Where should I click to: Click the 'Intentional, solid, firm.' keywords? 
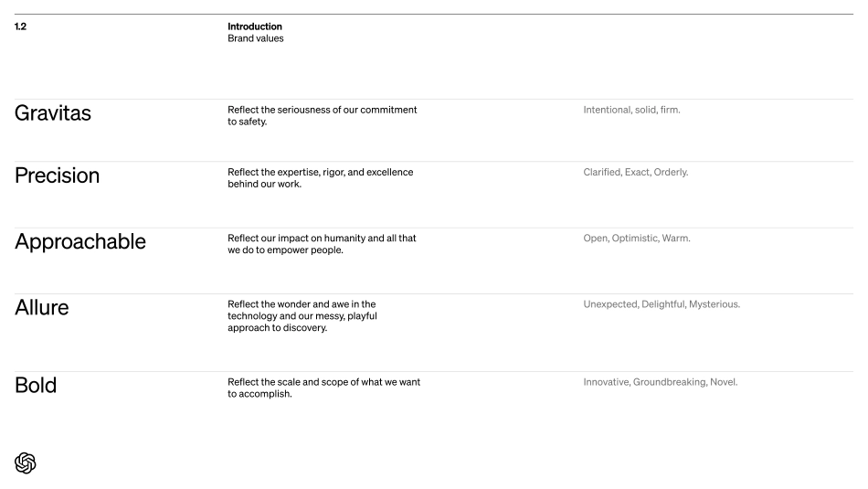(631, 110)
